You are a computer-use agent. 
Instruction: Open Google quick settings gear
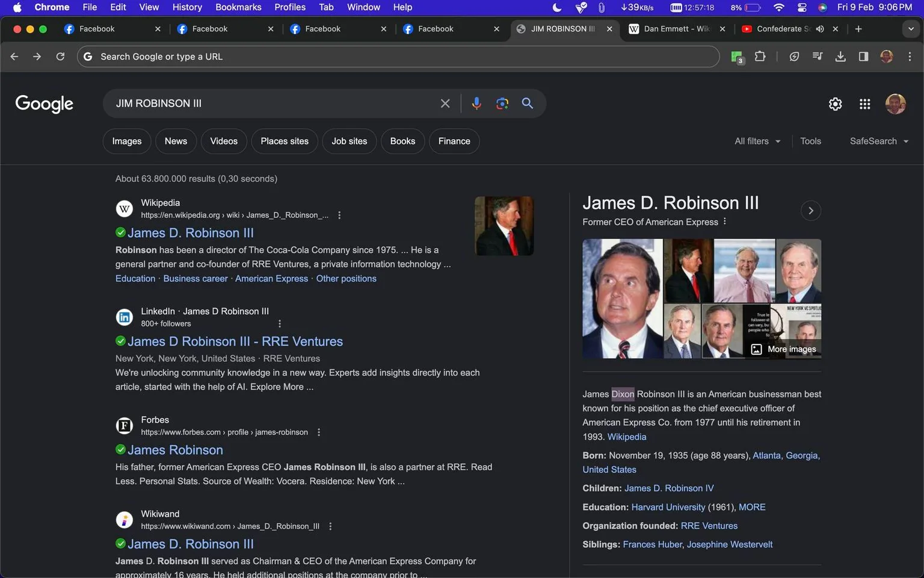[835, 104]
